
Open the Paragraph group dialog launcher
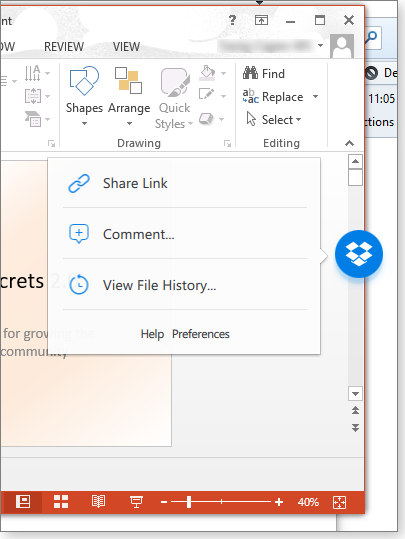pos(51,143)
